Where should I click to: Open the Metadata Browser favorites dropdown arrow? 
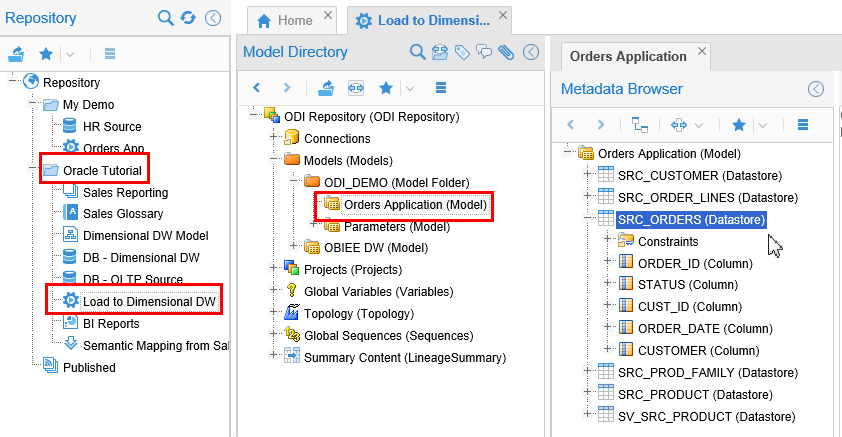pyautogui.click(x=763, y=126)
